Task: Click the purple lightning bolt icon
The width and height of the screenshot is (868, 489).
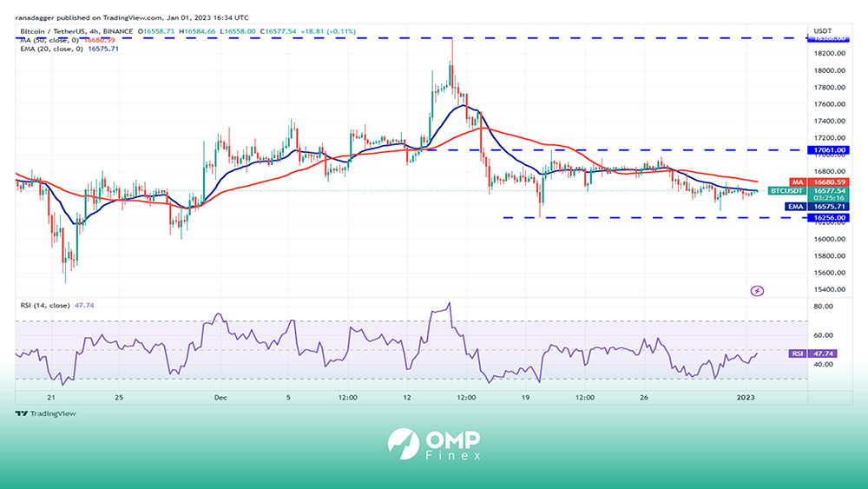Action: point(757,291)
